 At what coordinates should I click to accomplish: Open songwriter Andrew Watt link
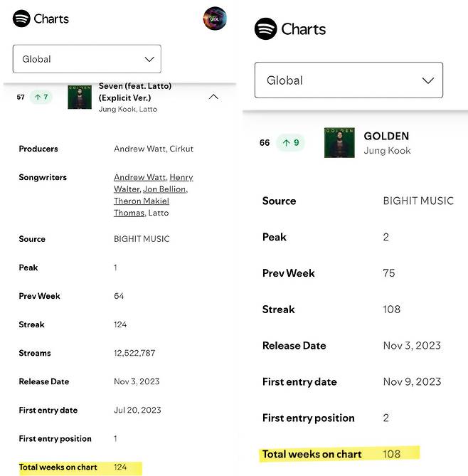(x=139, y=177)
